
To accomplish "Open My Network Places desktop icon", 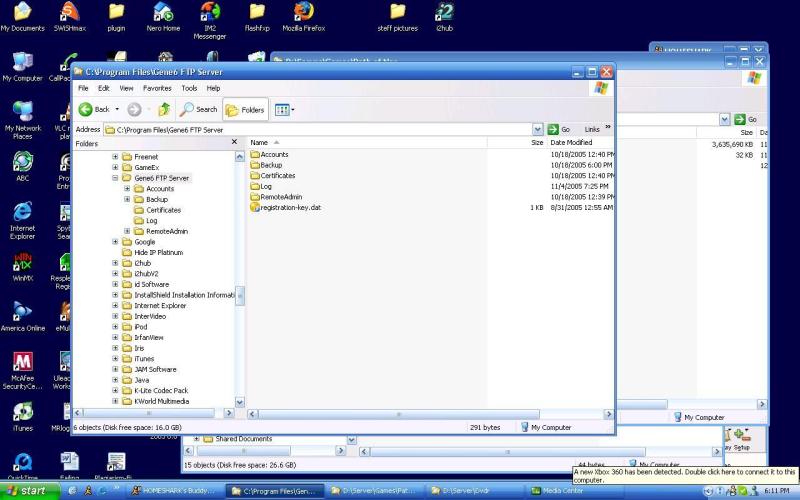I will pyautogui.click(x=22, y=120).
